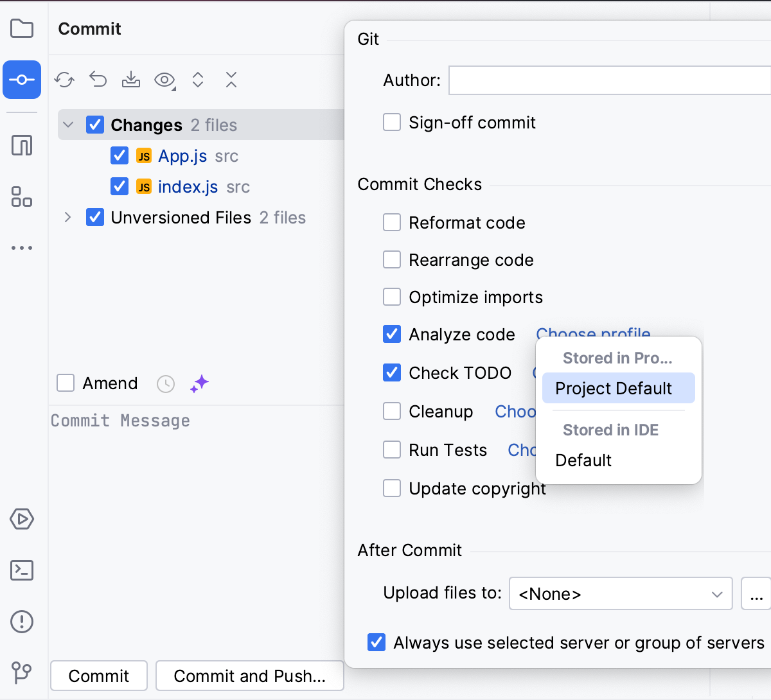Screen dimensions: 771x700
Task: Open the Git branches tool window icon
Action: pyautogui.click(x=22, y=673)
